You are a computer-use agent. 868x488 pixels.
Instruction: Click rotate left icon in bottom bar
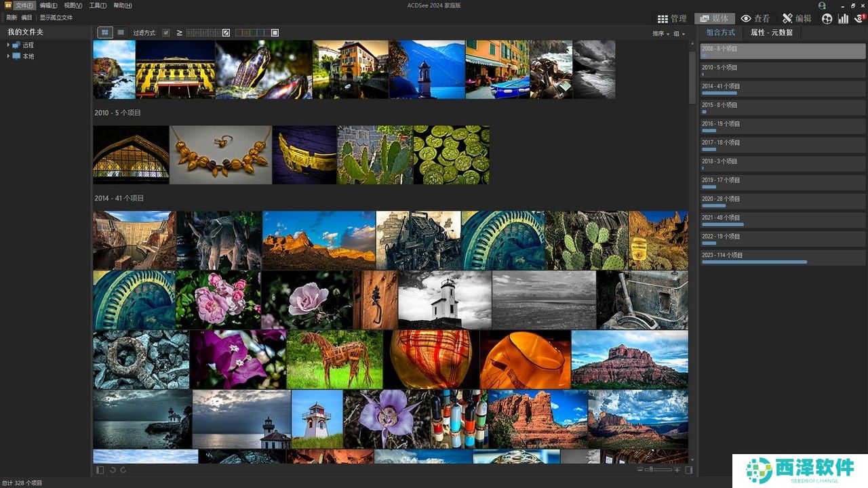(113, 470)
